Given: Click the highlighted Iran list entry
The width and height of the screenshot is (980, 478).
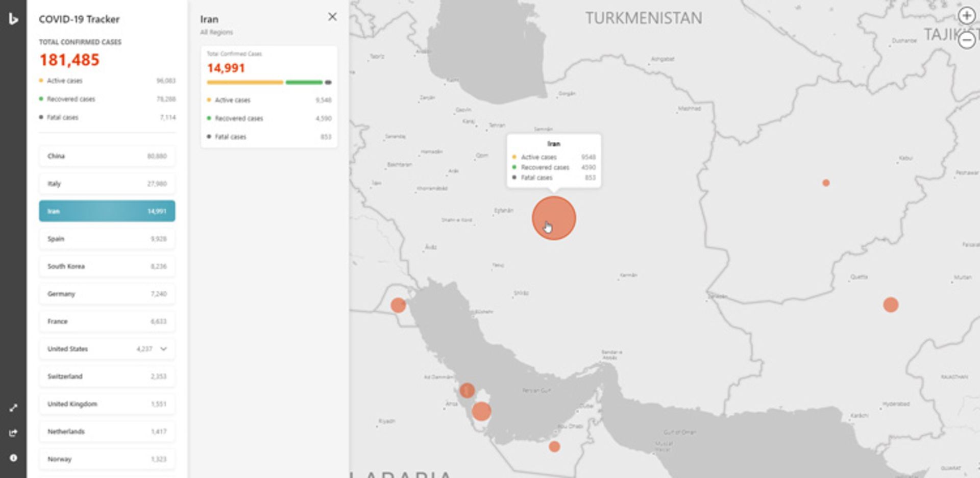Looking at the screenshot, I should [107, 211].
